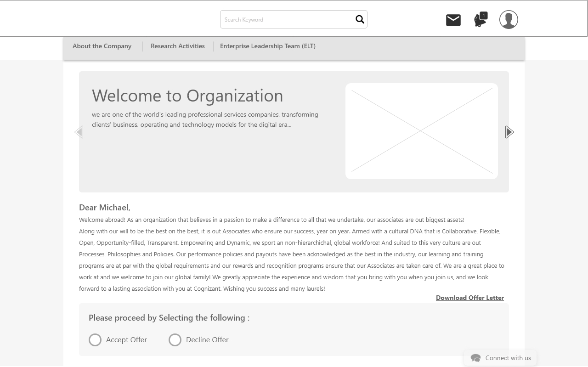Click the Connect with us label
Viewport: 588px width, 367px height.
tap(508, 358)
